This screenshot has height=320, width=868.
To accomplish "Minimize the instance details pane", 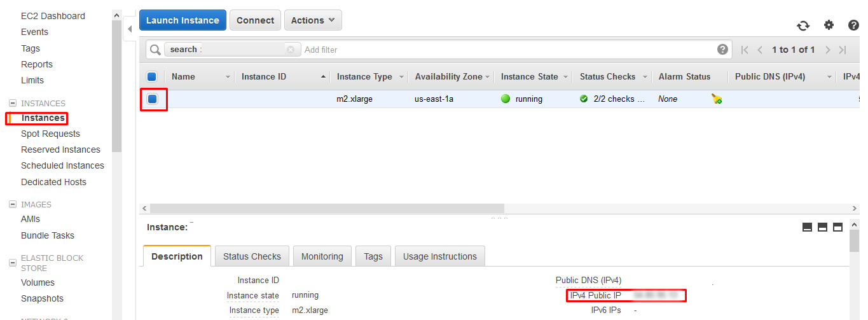I will [x=807, y=227].
